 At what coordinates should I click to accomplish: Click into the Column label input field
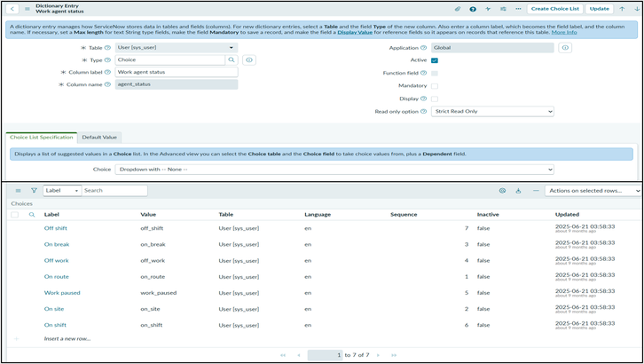point(177,72)
